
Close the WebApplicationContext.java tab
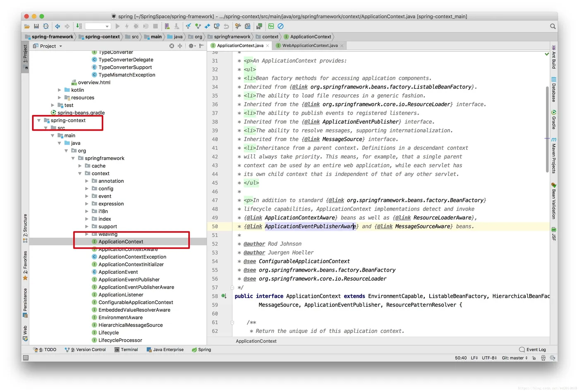[x=342, y=46]
